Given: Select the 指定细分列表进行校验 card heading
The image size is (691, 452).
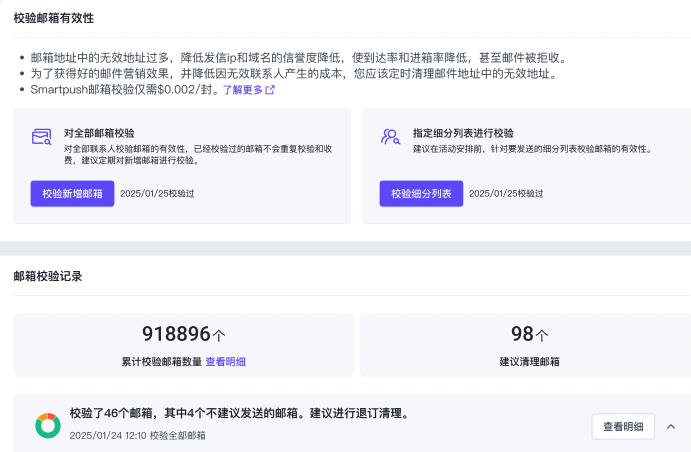Looking at the screenshot, I should [x=463, y=132].
